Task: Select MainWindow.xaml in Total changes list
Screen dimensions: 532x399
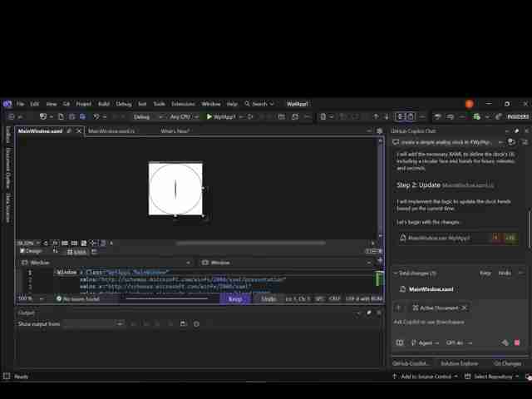Action: [431, 289]
